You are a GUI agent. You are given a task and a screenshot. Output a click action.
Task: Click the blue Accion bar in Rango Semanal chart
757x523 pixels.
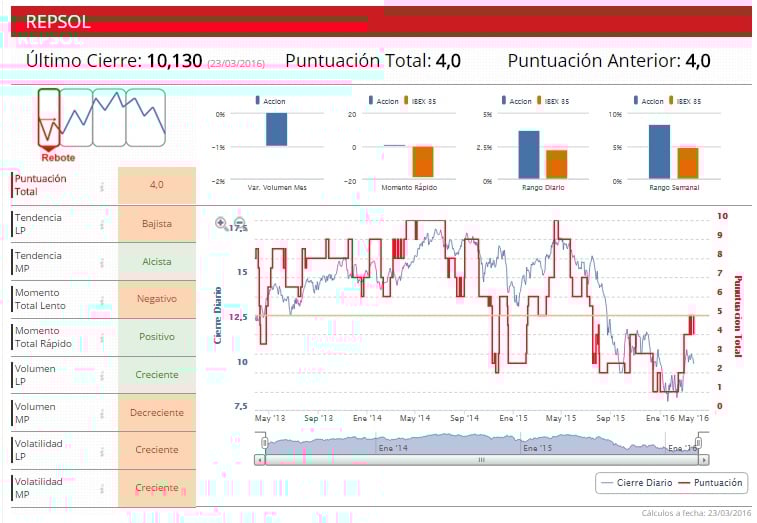tap(659, 152)
